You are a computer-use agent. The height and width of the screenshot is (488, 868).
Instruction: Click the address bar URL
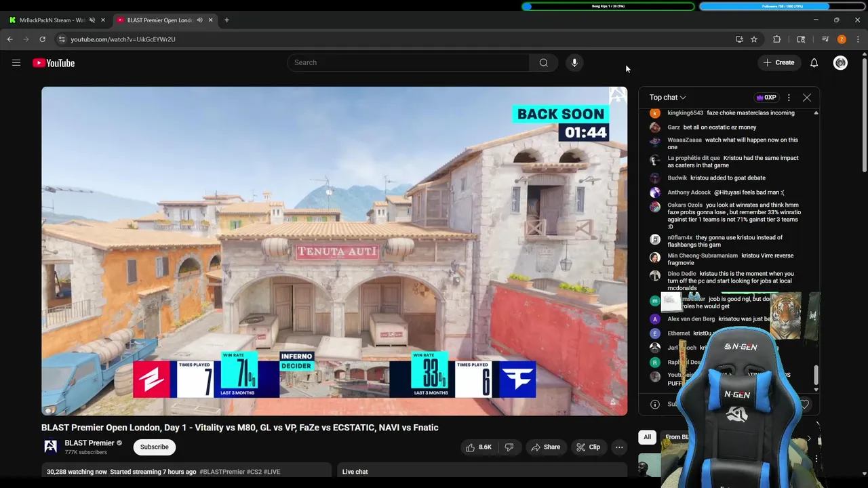(123, 39)
